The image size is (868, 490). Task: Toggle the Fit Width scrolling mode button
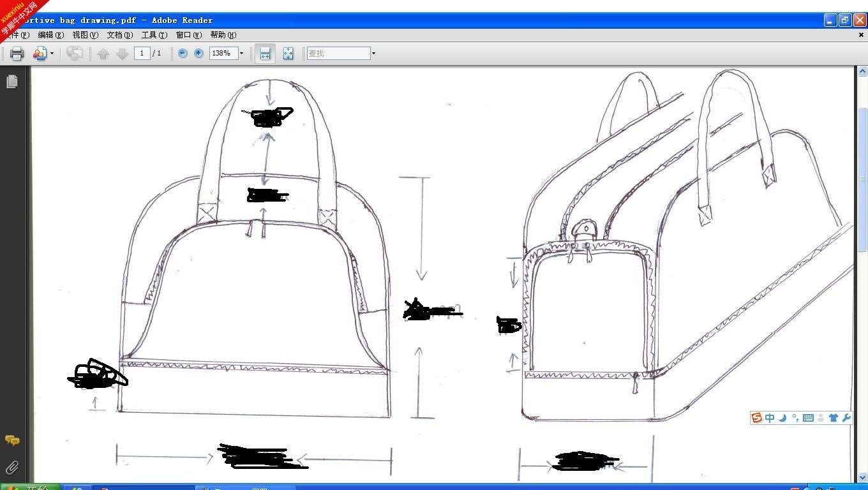pos(265,54)
